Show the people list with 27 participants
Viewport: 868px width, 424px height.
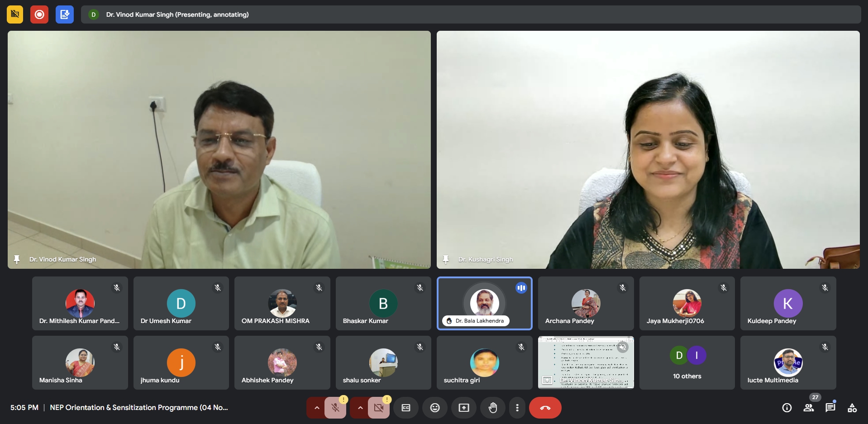pyautogui.click(x=808, y=408)
